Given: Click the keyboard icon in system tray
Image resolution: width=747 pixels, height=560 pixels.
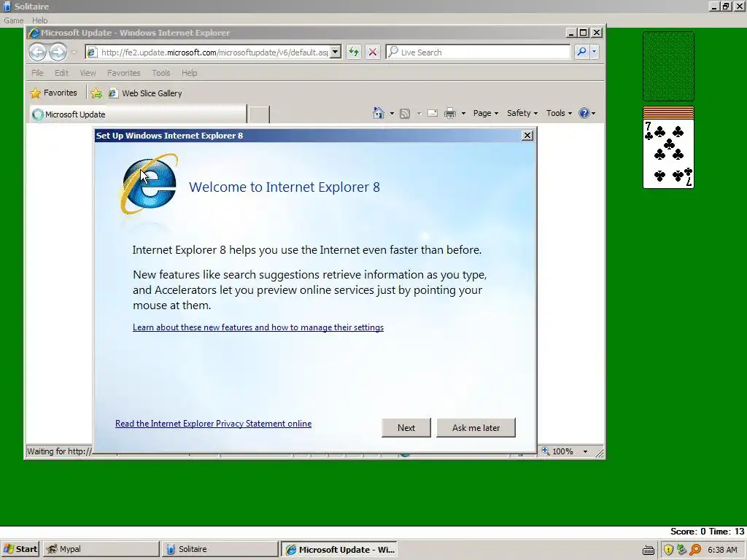Looking at the screenshot, I should [649, 550].
